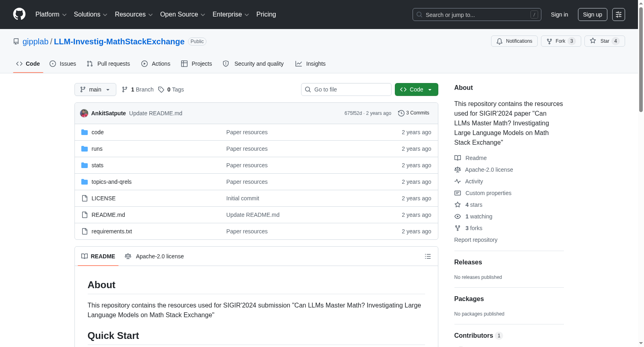Open the gipplab owner profile
The height and width of the screenshot is (347, 644).
coord(35,42)
